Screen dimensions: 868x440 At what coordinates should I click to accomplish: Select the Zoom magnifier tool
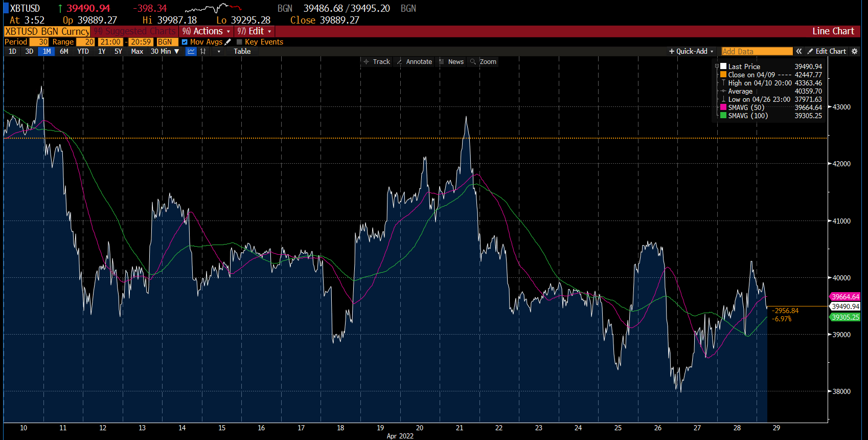point(483,61)
